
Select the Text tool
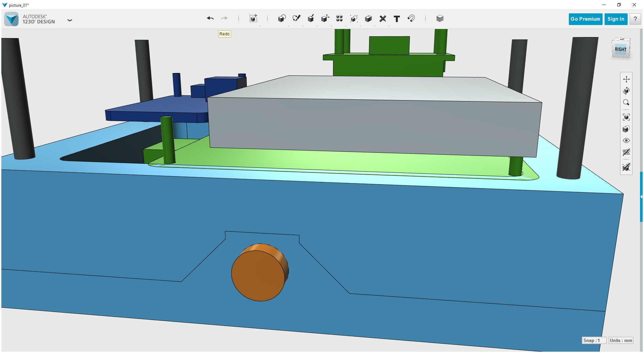point(397,19)
